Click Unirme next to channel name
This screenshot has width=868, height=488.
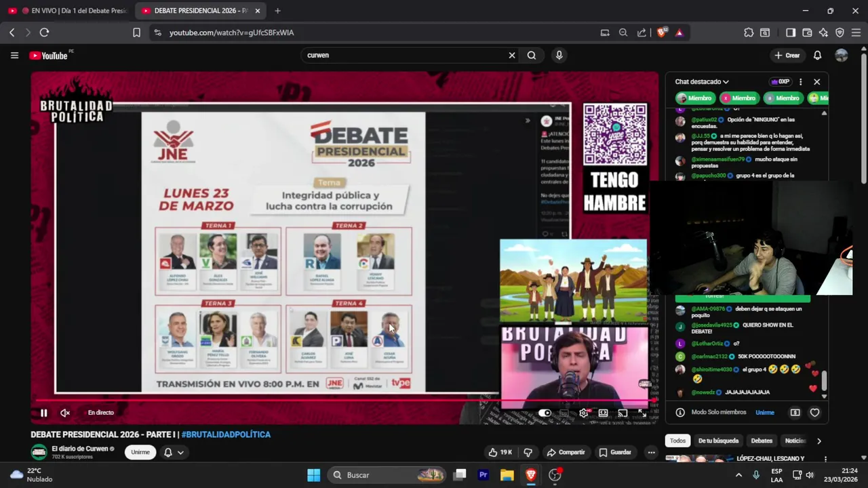coord(140,452)
